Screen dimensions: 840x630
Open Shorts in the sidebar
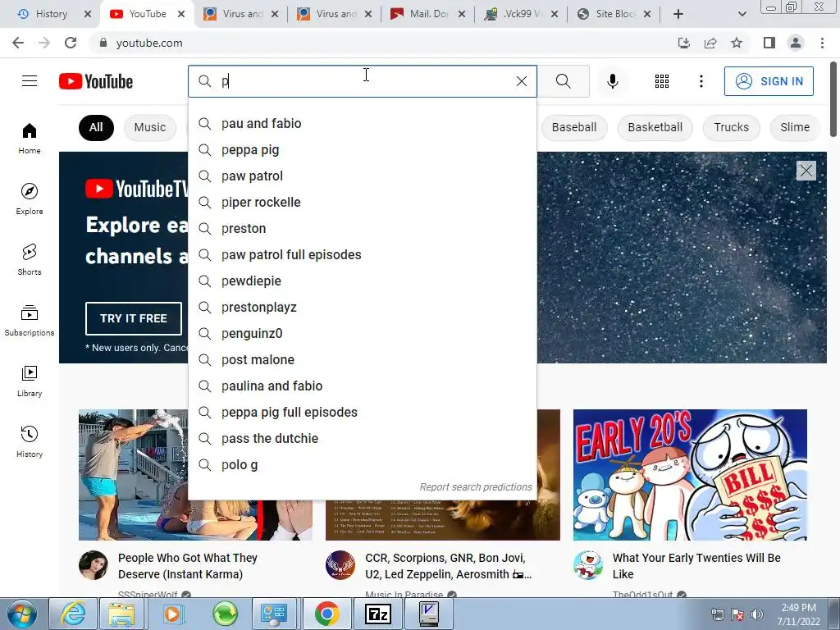(30, 260)
